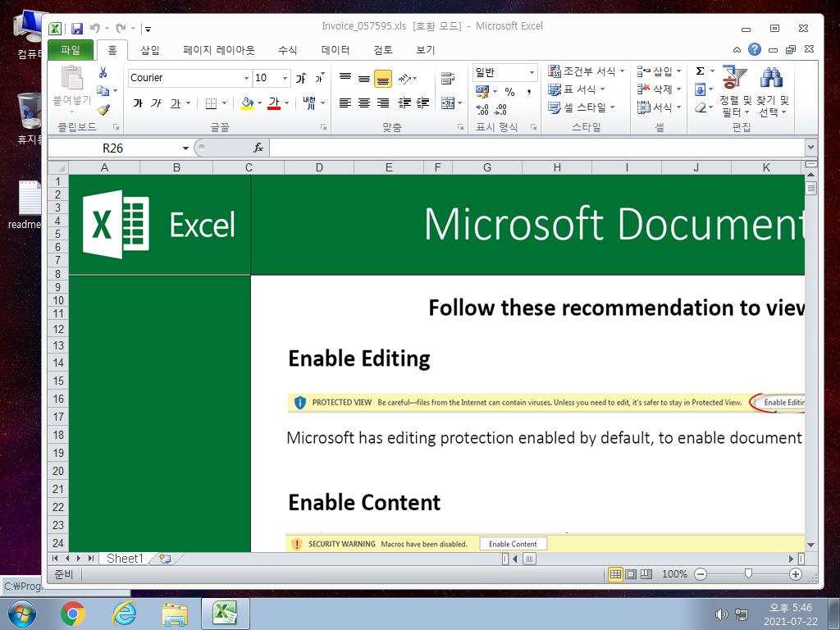Toggle Center text alignment
Screen dimensions: 840x630
363,103
